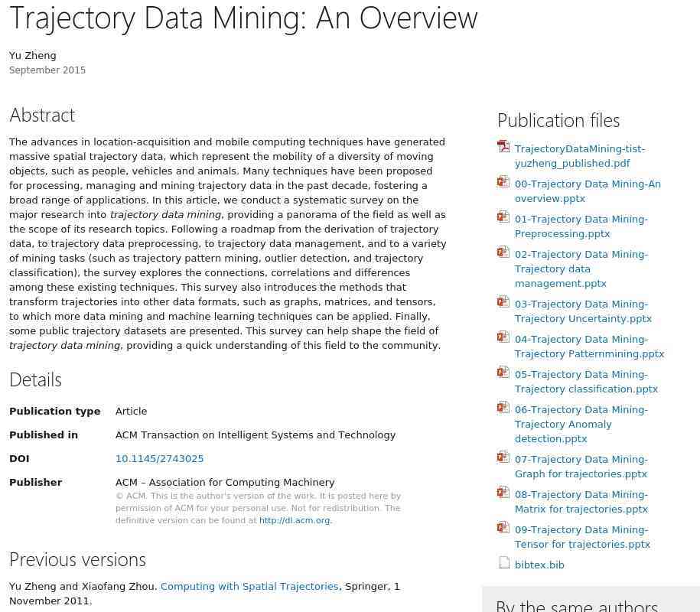Click PowerPoint icon for 00-Trajectory overview file
The width and height of the screenshot is (700, 612).
[503, 181]
